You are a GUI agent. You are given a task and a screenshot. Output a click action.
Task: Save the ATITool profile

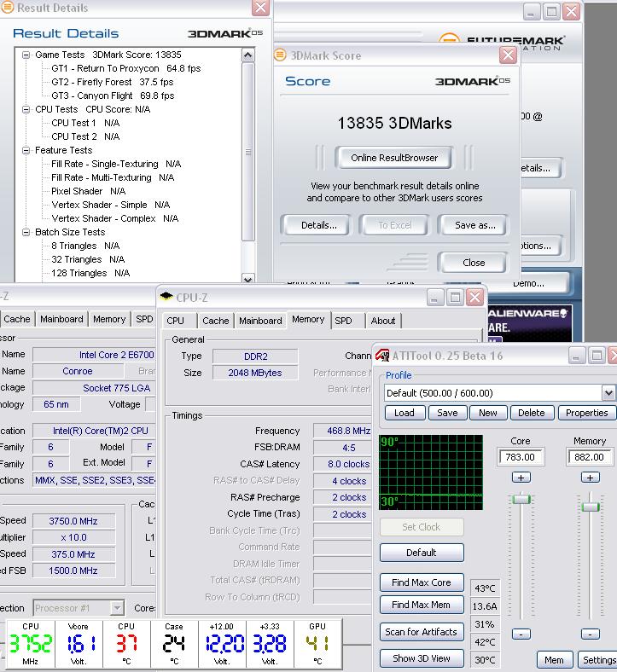(447, 413)
